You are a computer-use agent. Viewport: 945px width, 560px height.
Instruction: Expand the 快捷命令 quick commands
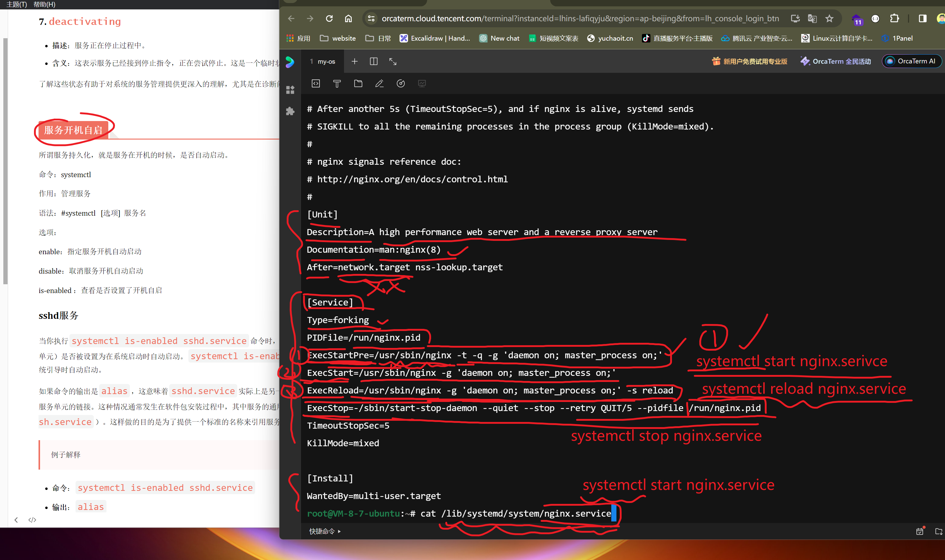click(x=325, y=531)
